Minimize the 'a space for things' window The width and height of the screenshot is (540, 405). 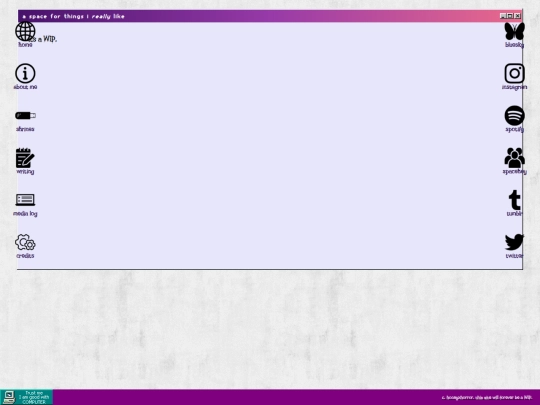coord(503,16)
